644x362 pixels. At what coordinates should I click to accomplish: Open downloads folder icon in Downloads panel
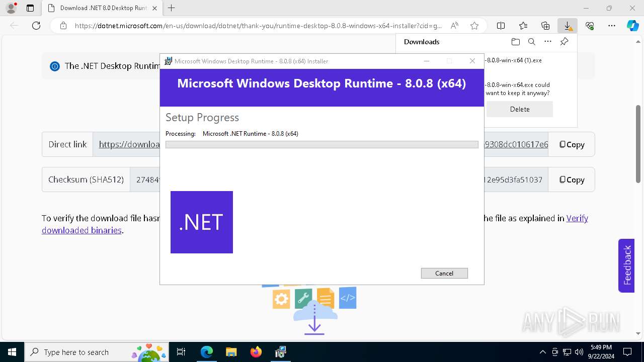(x=515, y=42)
